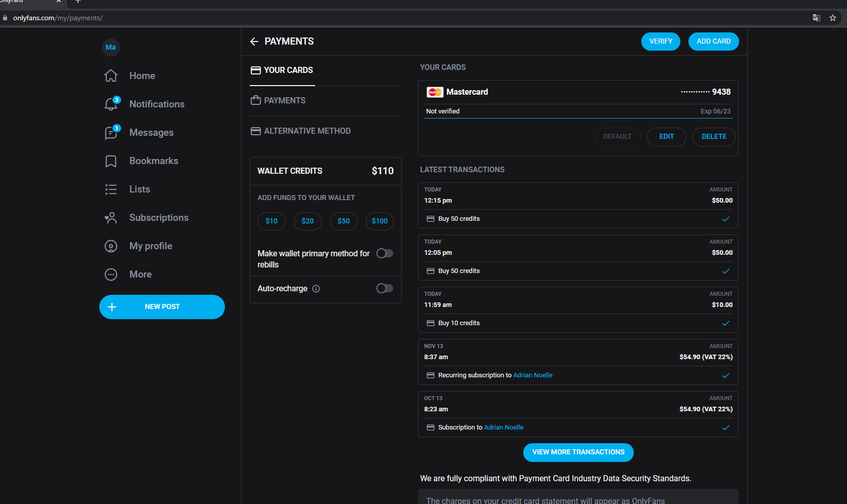
Task: Click the DEFAULT card button
Action: pyautogui.click(x=617, y=137)
